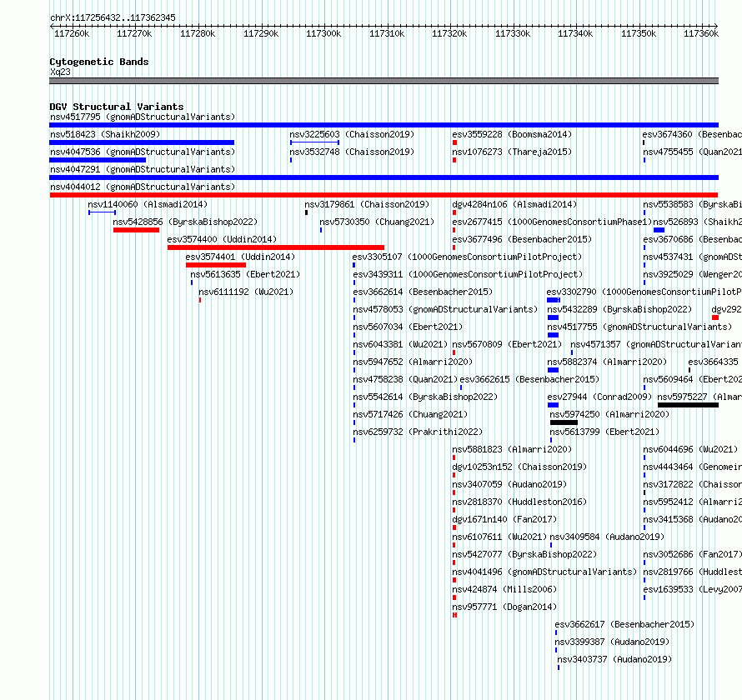Open esv3662615 (Besenbacher2015) entry
The image size is (742, 700).
point(529,379)
